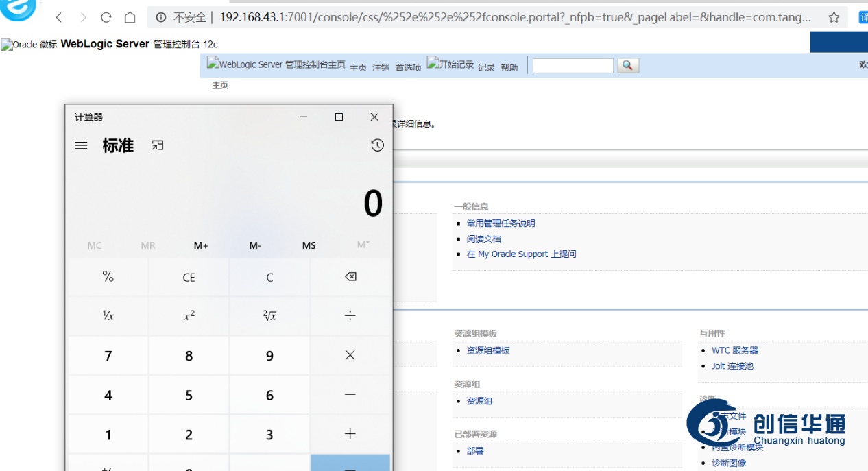Click calculator digit 7

tap(108, 355)
